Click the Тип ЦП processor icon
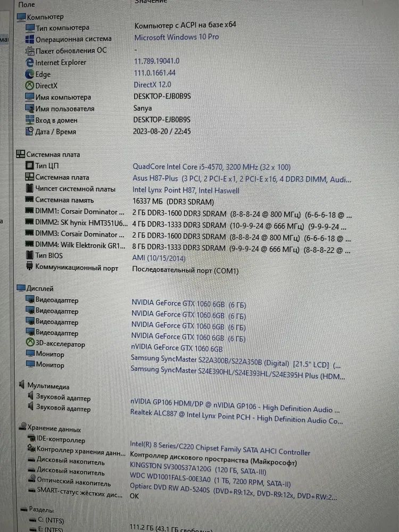 click(x=29, y=165)
